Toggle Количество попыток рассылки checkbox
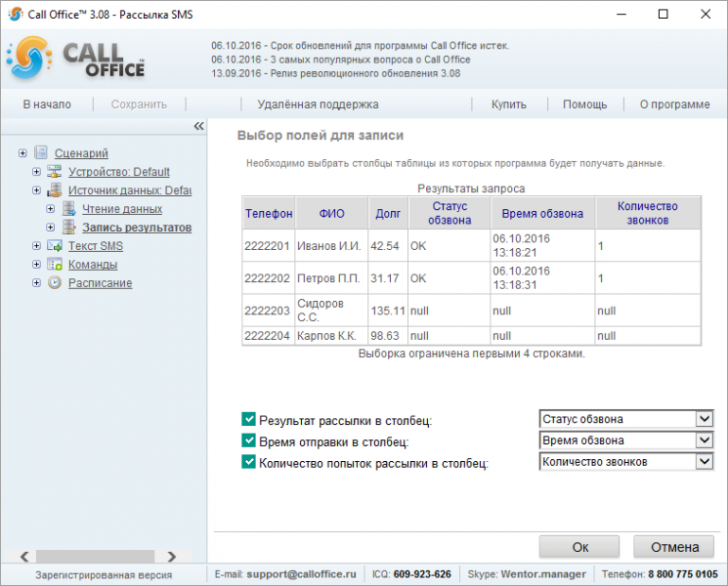This screenshot has width=728, height=586. coord(248,462)
